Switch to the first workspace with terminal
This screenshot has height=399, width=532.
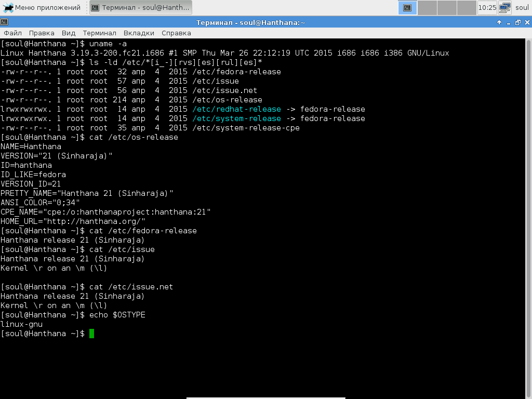pyautogui.click(x=407, y=7)
